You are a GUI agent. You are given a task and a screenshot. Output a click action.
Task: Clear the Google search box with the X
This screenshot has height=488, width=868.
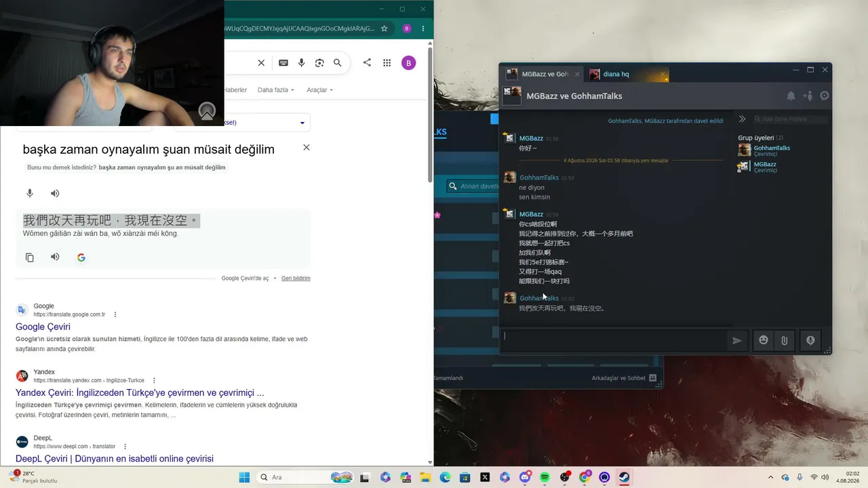tap(261, 63)
